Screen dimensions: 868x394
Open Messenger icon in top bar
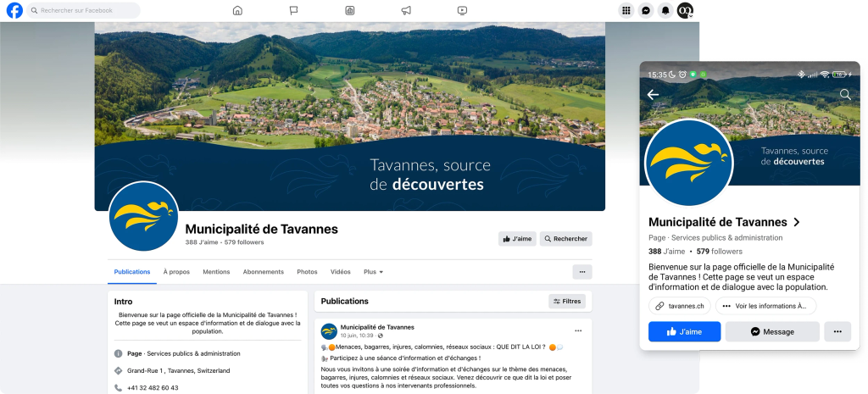(645, 10)
